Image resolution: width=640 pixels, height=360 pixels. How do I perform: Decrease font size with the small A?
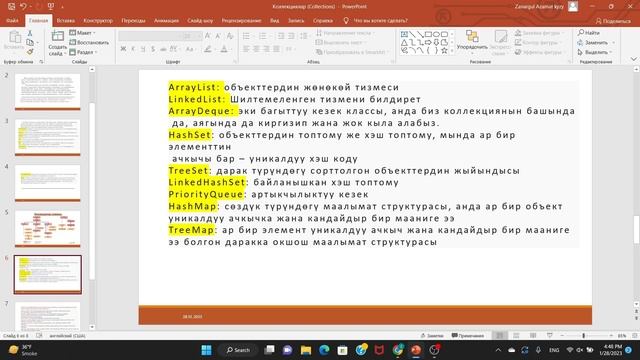coord(218,36)
